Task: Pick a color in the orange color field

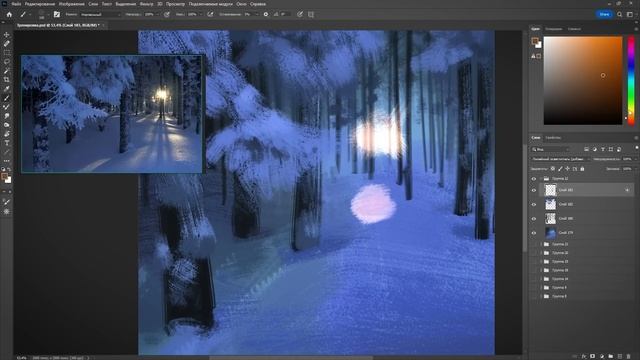Action: 583,80
